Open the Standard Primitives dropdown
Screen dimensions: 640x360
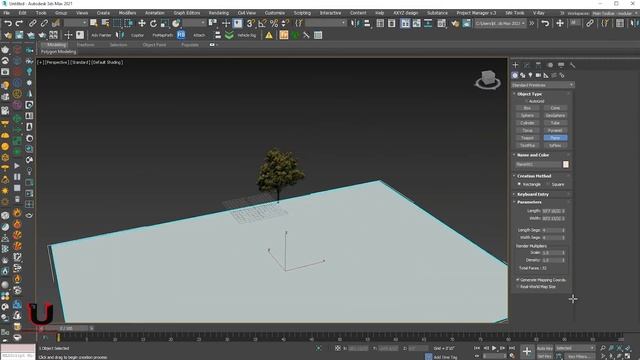(542, 85)
